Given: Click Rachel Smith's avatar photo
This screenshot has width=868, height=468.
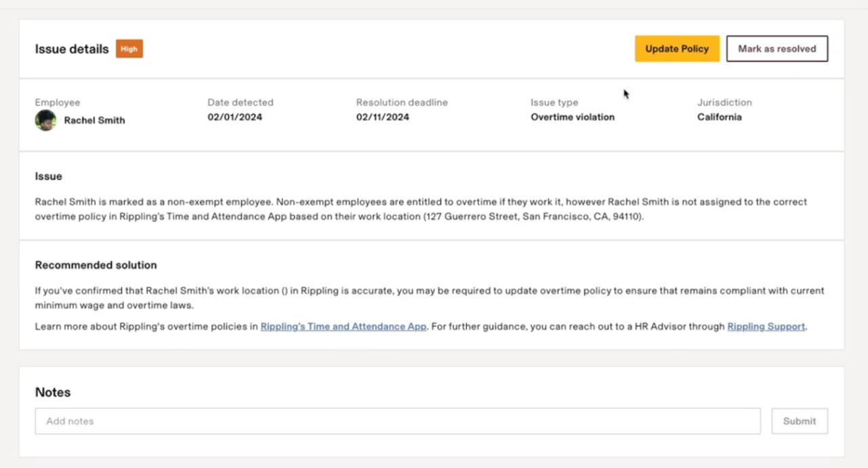Looking at the screenshot, I should [45, 121].
